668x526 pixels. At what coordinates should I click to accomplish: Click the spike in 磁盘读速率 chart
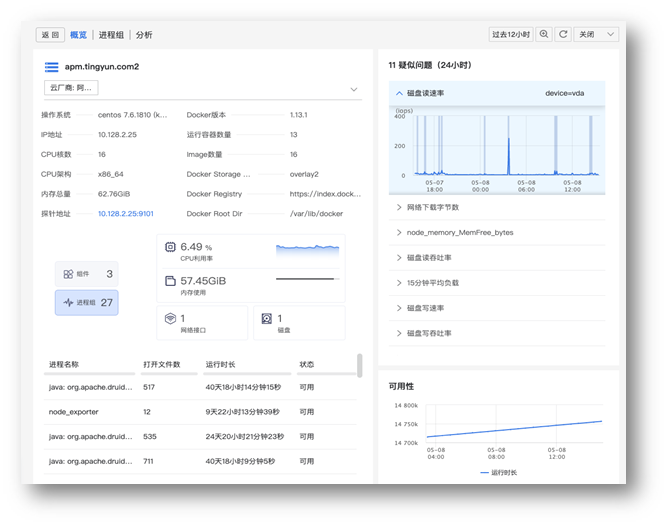pyautogui.click(x=509, y=155)
